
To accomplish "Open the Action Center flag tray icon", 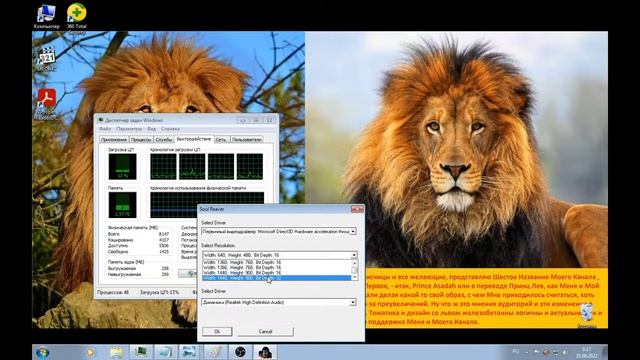I will [x=536, y=352].
